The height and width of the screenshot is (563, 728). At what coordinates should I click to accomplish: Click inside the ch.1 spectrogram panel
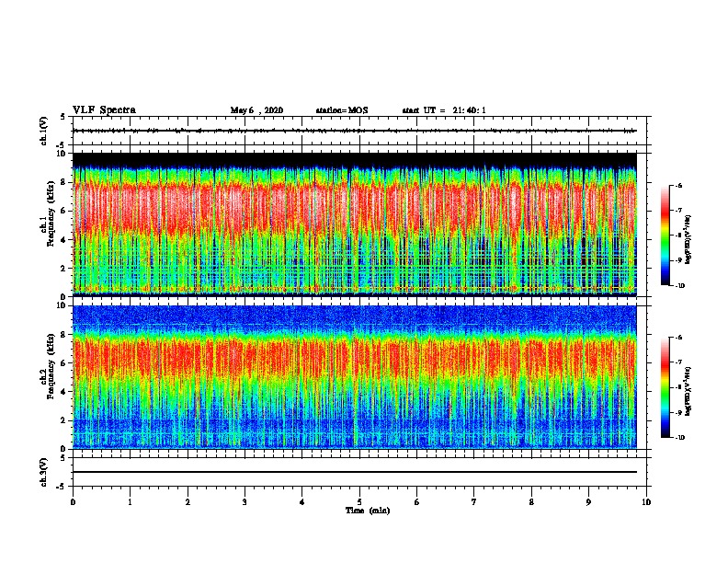coord(354,224)
